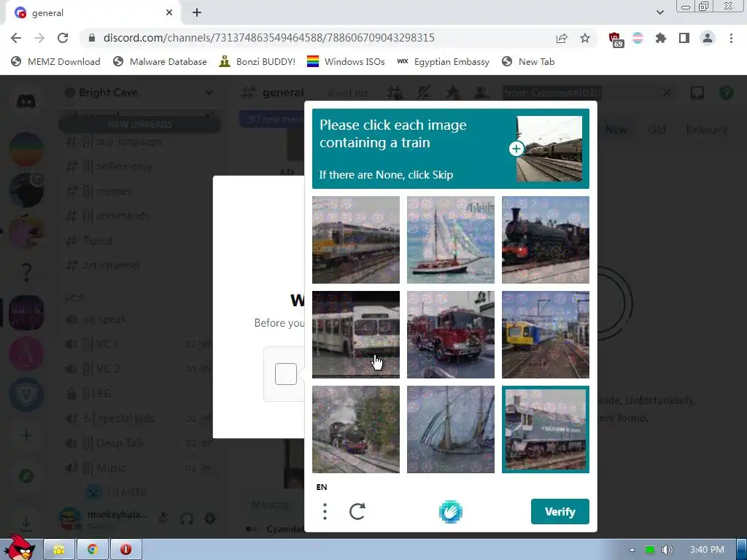This screenshot has height=560, width=747.
Task: Select the black steam locomotive image
Action: (x=546, y=239)
